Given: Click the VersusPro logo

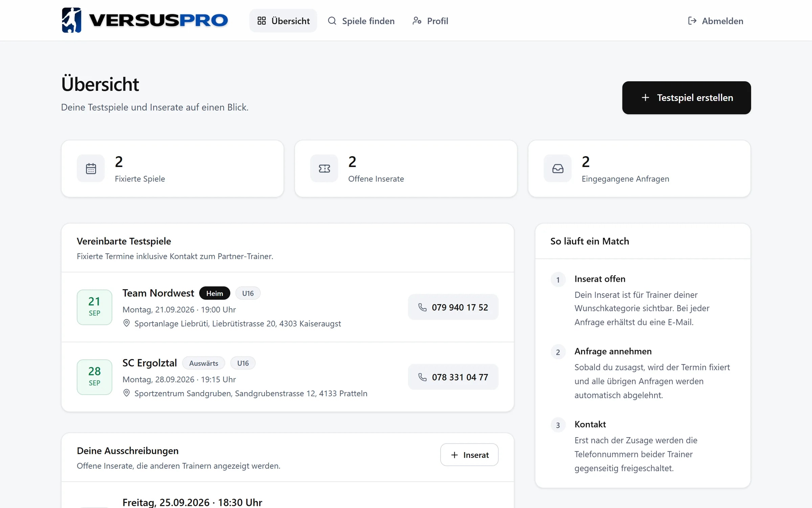Looking at the screenshot, I should [x=145, y=20].
